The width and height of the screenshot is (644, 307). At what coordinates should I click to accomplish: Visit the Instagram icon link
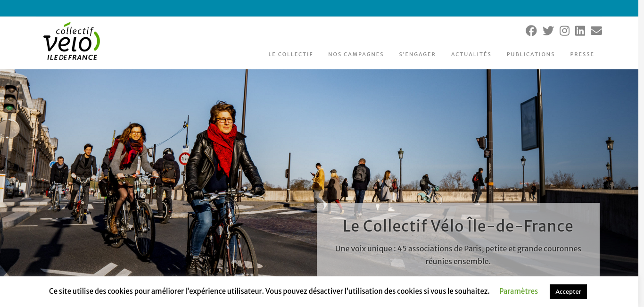pos(564,31)
